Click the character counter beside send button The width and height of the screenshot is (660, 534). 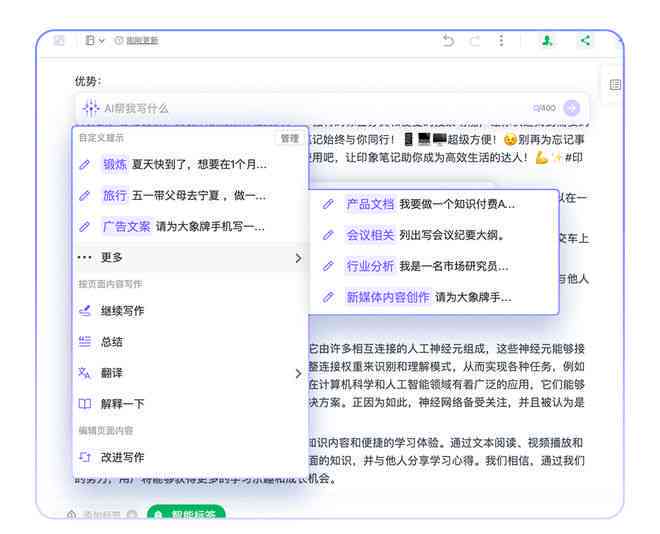(x=544, y=108)
